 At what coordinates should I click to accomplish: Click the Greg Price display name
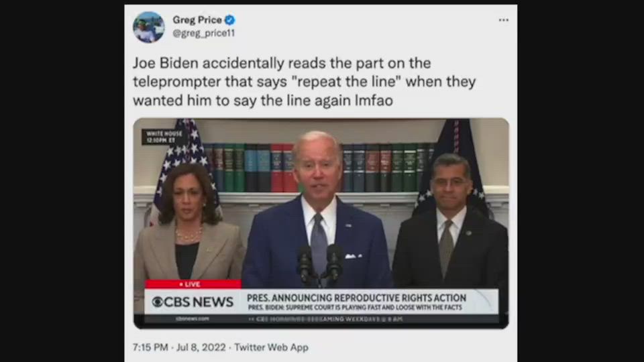point(197,19)
